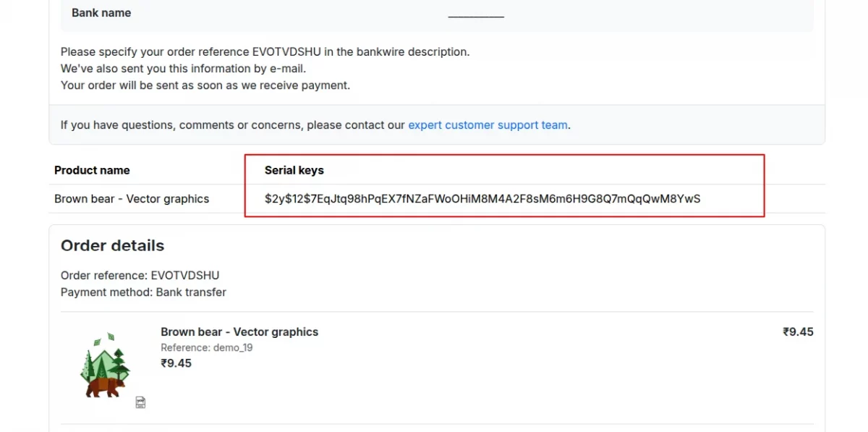
Task: Click the Order details heading
Action: [112, 245]
